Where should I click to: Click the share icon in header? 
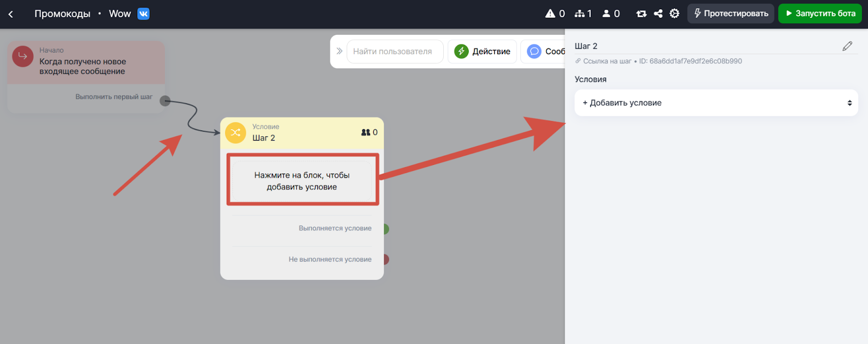coord(658,14)
